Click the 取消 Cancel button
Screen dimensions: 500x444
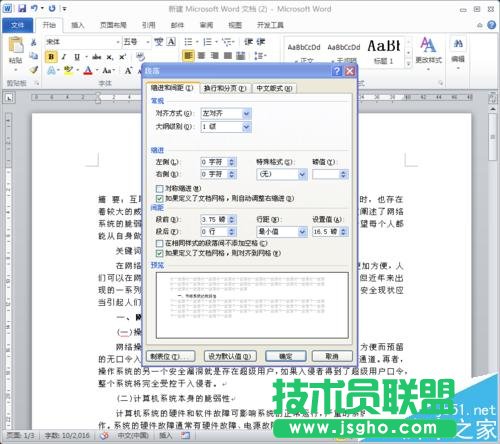tap(332, 356)
